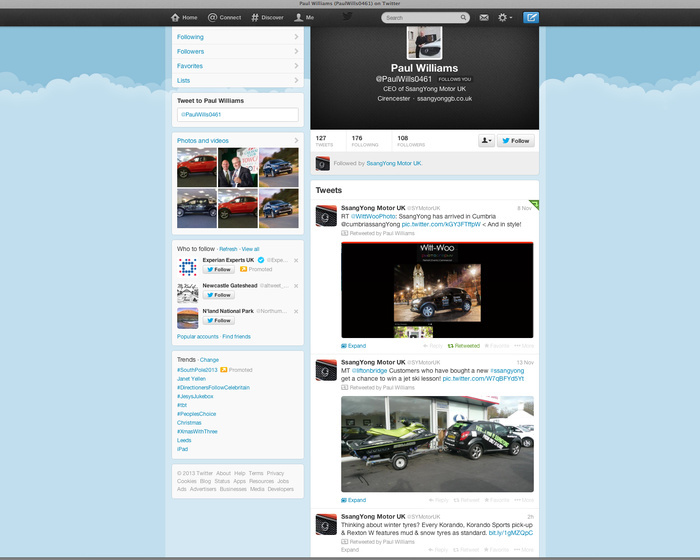Open the #ssangyong hashtag link
This screenshot has width=700, height=560.
(x=507, y=371)
